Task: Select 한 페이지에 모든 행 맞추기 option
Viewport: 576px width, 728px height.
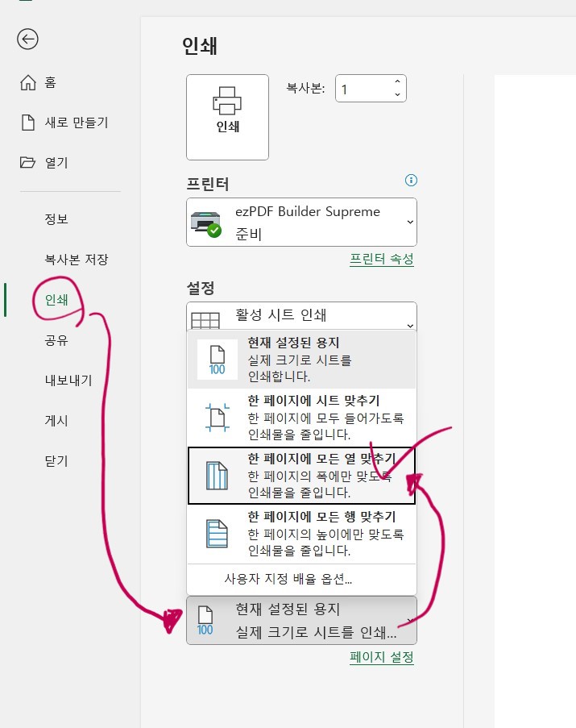Action: (301, 534)
